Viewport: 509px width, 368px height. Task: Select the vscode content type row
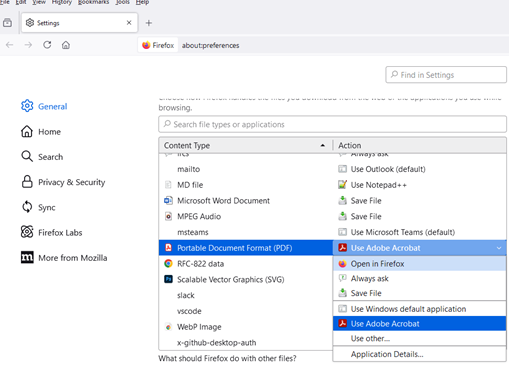click(246, 311)
